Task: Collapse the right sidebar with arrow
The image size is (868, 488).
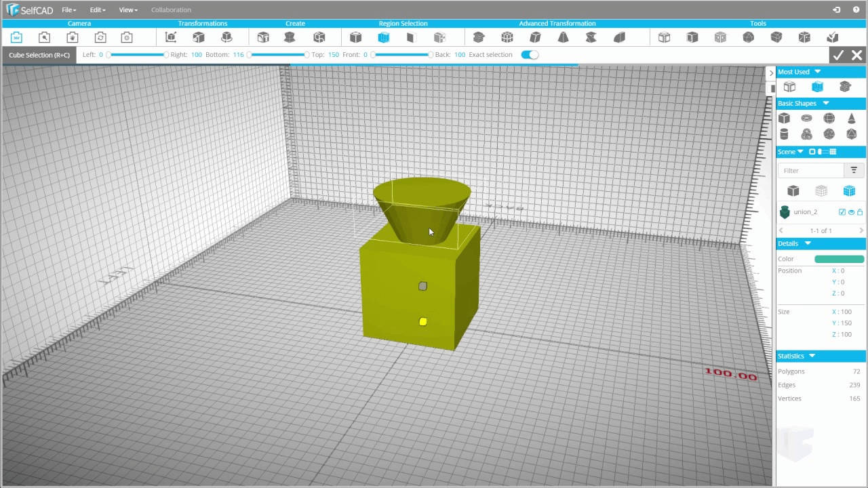Action: point(771,73)
